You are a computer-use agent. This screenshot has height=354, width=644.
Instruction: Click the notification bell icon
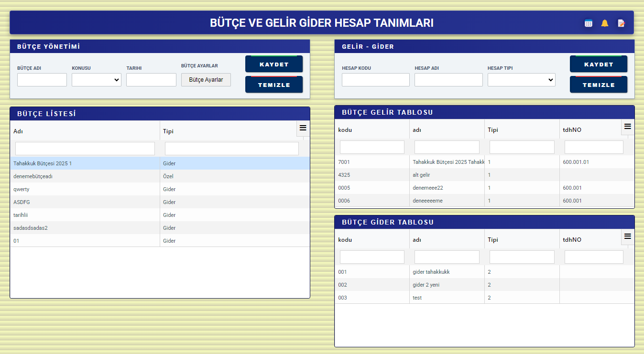tap(605, 23)
